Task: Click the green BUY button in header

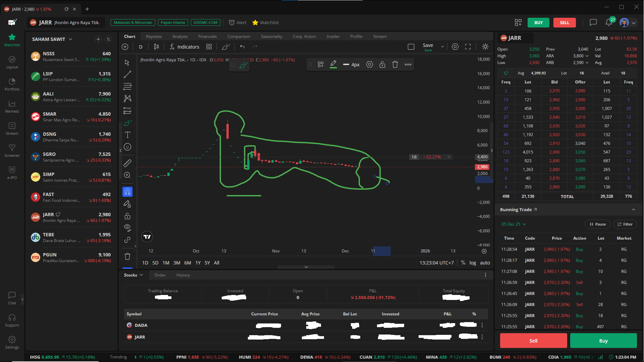Action: coord(538,23)
